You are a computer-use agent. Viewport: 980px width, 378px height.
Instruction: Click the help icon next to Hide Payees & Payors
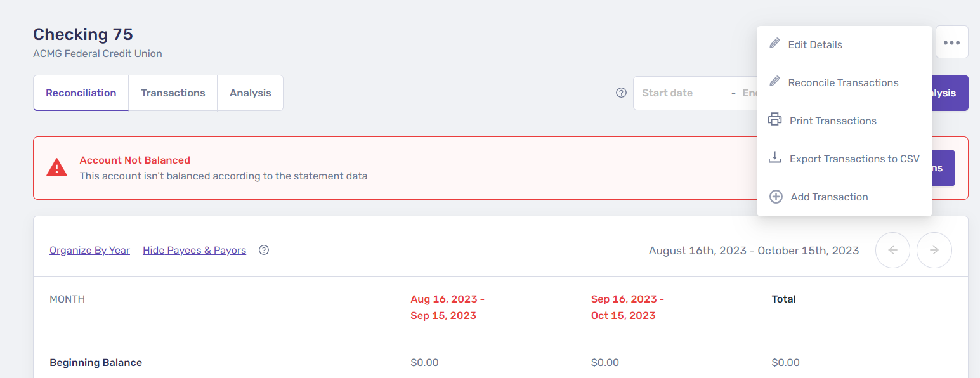264,250
